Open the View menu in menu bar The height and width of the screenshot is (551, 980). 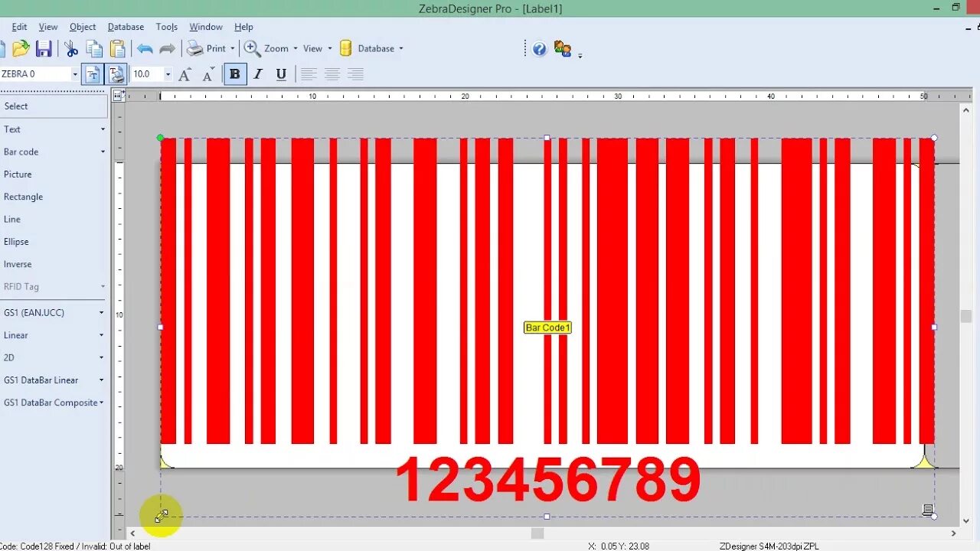tap(48, 27)
